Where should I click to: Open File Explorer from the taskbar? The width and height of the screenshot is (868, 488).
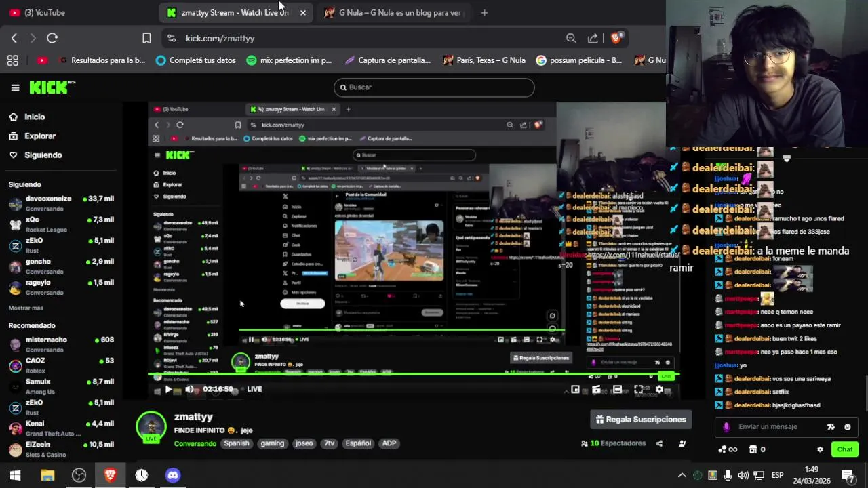click(x=47, y=475)
